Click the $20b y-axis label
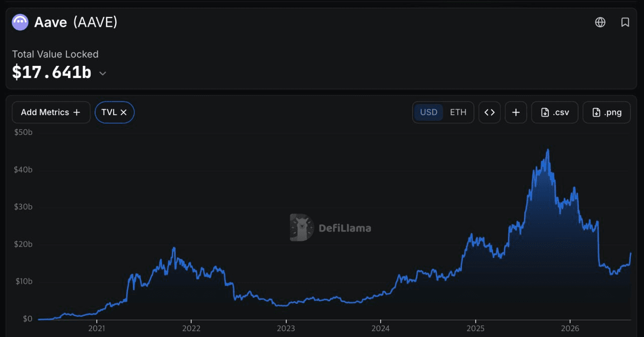The image size is (644, 337). pos(23,244)
